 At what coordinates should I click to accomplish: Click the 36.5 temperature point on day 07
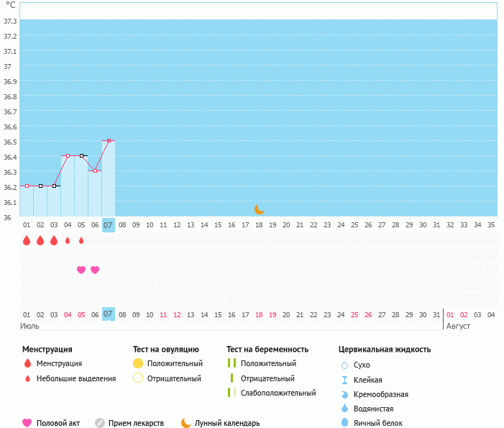(109, 141)
